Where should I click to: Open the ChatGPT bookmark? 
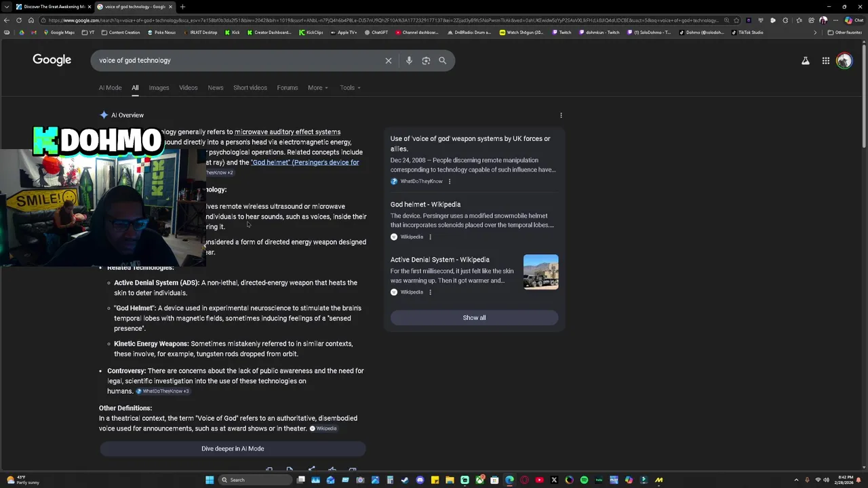376,33
